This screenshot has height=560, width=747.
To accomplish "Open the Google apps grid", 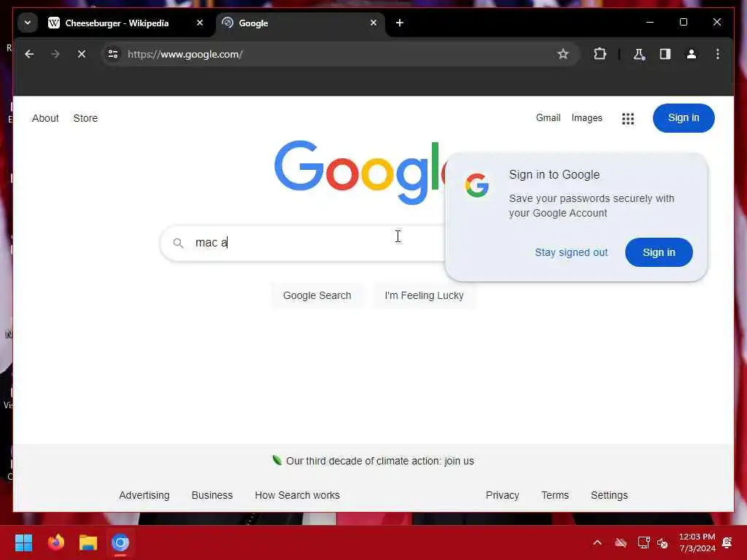I will click(628, 119).
